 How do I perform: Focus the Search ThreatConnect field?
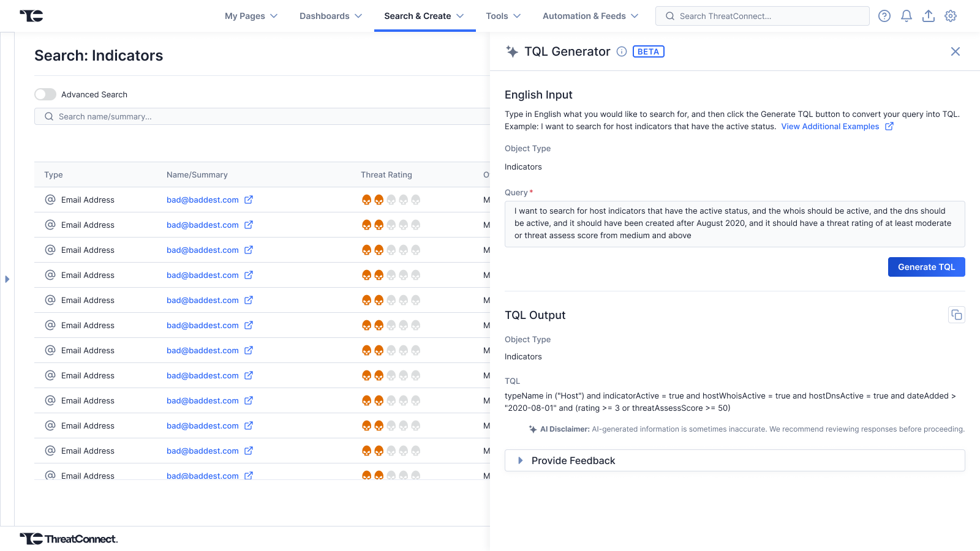click(x=763, y=16)
